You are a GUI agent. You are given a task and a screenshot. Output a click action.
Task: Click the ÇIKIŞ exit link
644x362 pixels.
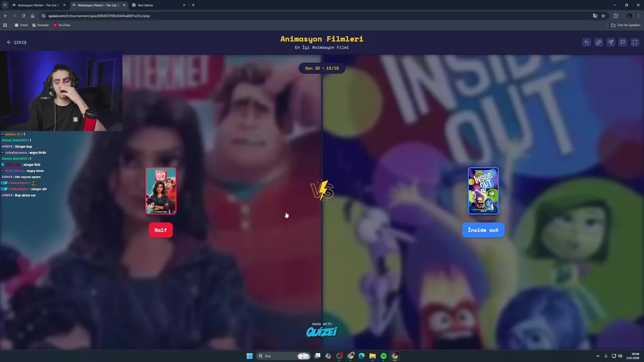click(x=17, y=42)
